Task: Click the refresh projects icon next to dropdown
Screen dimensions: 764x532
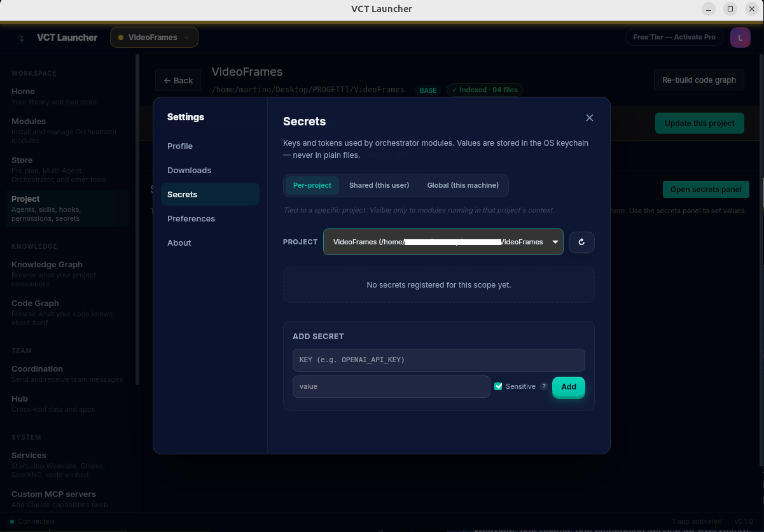Action: click(581, 242)
